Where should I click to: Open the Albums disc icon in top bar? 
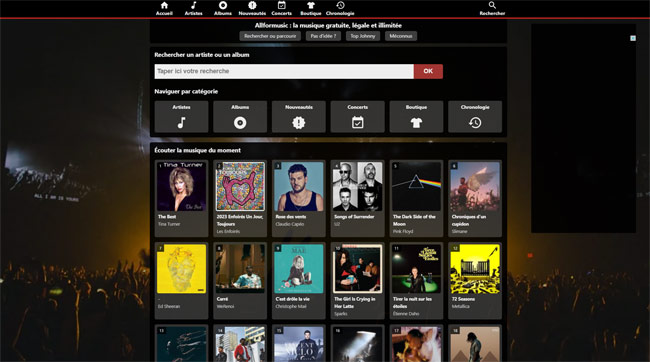(223, 5)
